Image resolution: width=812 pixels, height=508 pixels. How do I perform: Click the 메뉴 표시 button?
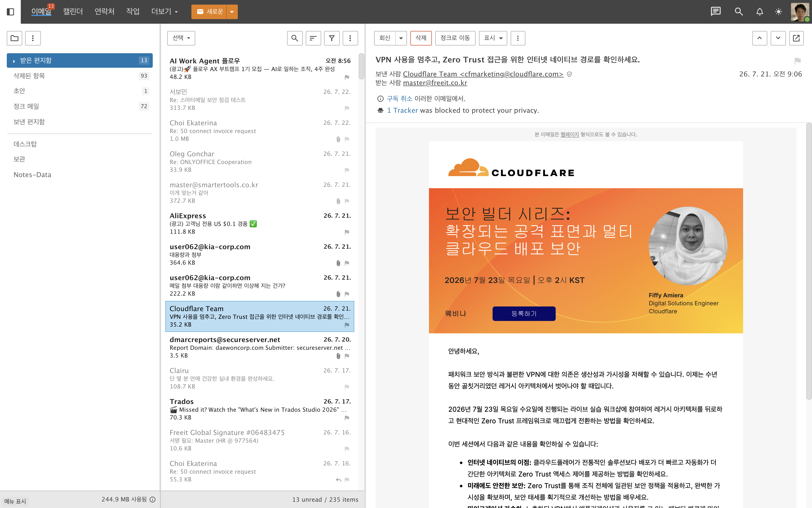point(15,501)
